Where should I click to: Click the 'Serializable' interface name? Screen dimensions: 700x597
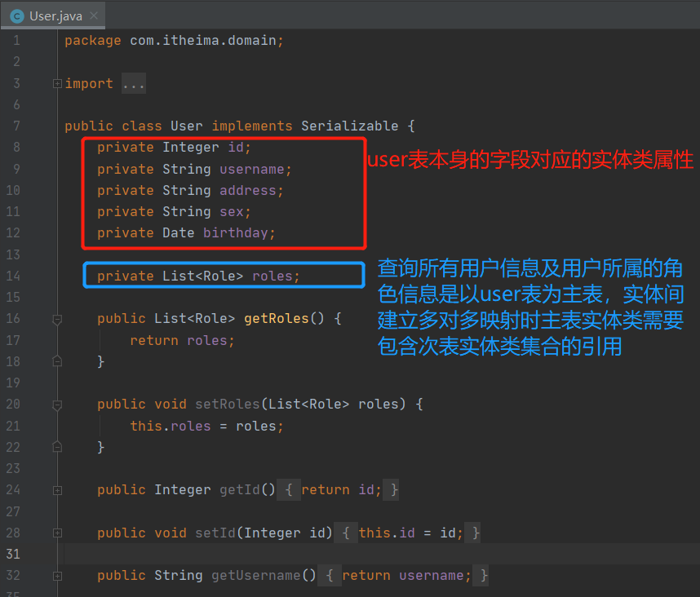coord(349,126)
